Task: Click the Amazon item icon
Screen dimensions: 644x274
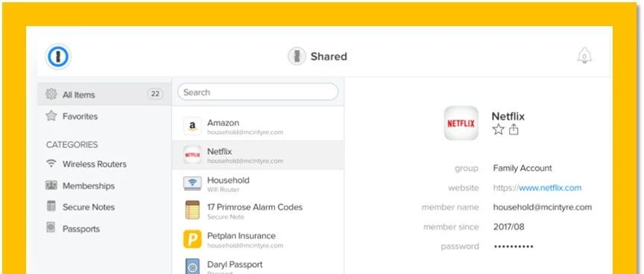Action: tap(192, 127)
